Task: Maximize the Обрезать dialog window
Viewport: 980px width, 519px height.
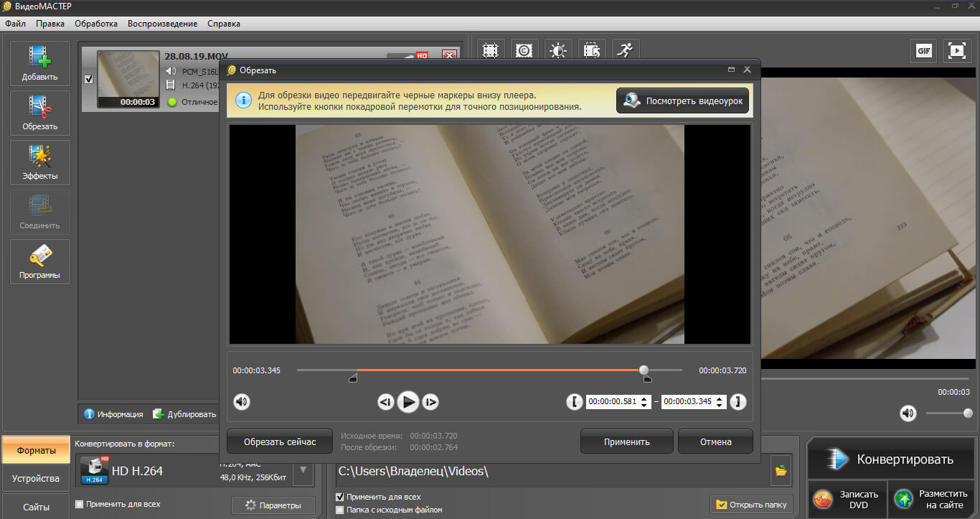Action: click(x=731, y=70)
